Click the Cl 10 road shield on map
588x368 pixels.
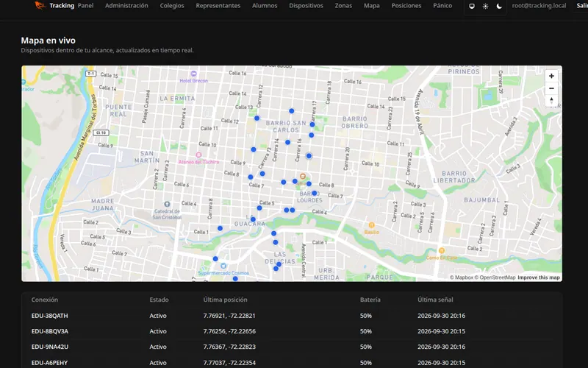click(101, 132)
